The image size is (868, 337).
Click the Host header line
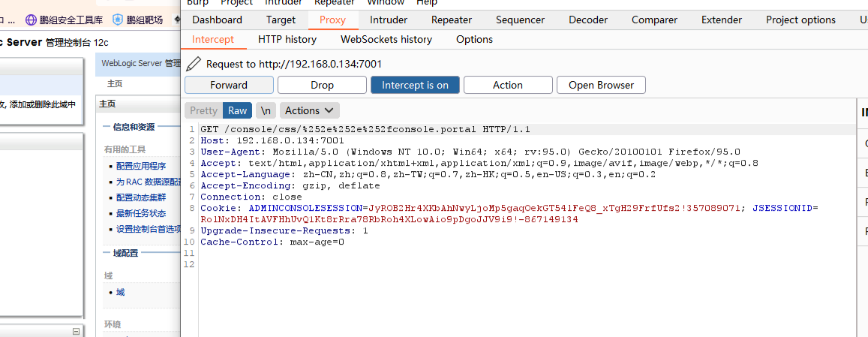coord(272,141)
